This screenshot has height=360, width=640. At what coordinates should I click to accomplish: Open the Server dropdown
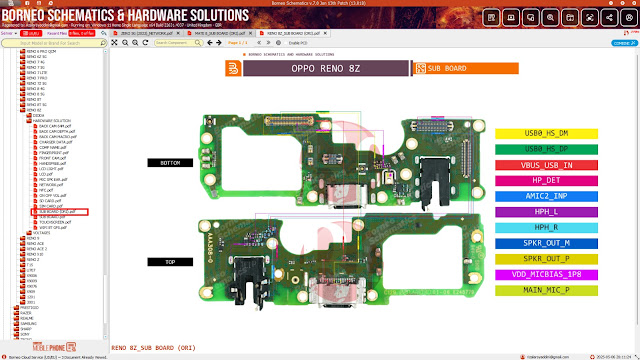[9, 33]
